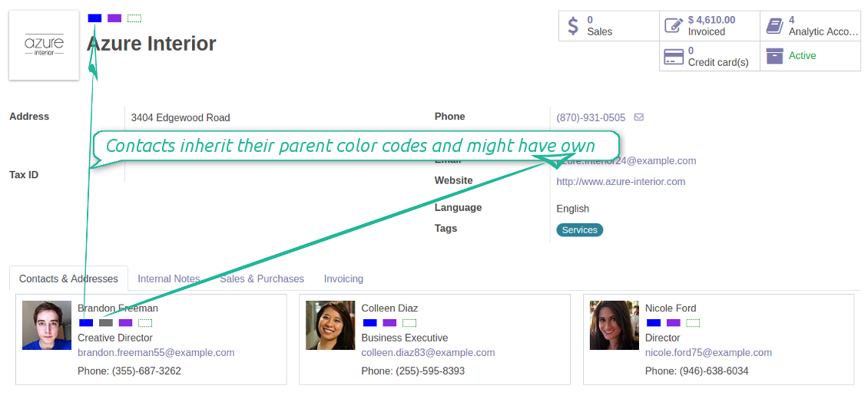The image size is (868, 399).
Task: Toggle the Active archive box icon
Action: 774,56
